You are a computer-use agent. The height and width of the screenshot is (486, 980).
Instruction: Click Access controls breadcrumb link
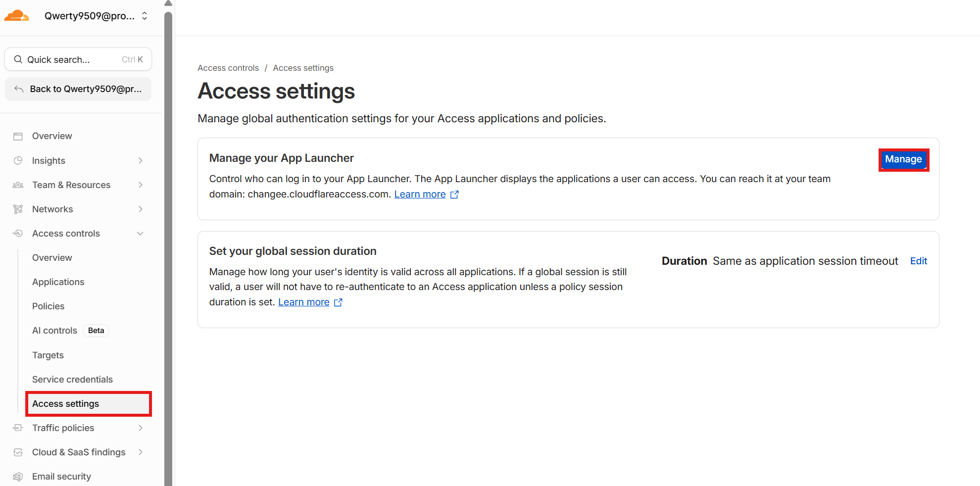pyautogui.click(x=228, y=68)
